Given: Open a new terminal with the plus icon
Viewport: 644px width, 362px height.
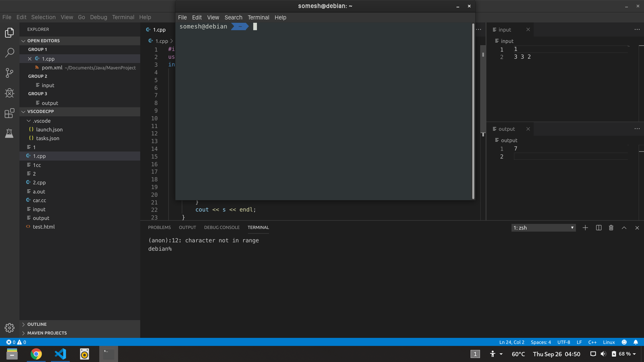Looking at the screenshot, I should 585,228.
